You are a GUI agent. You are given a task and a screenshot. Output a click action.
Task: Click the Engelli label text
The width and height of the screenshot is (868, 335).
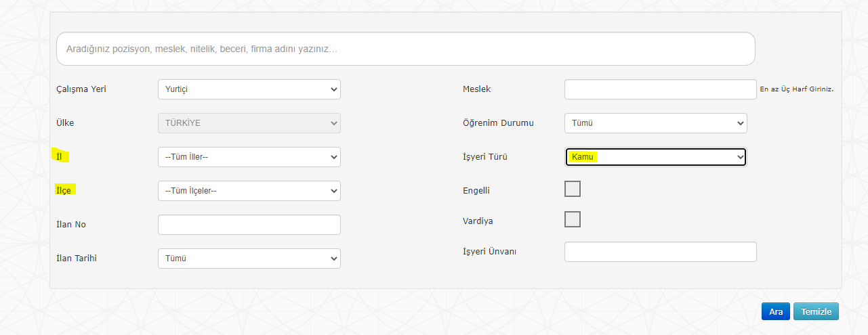click(476, 191)
